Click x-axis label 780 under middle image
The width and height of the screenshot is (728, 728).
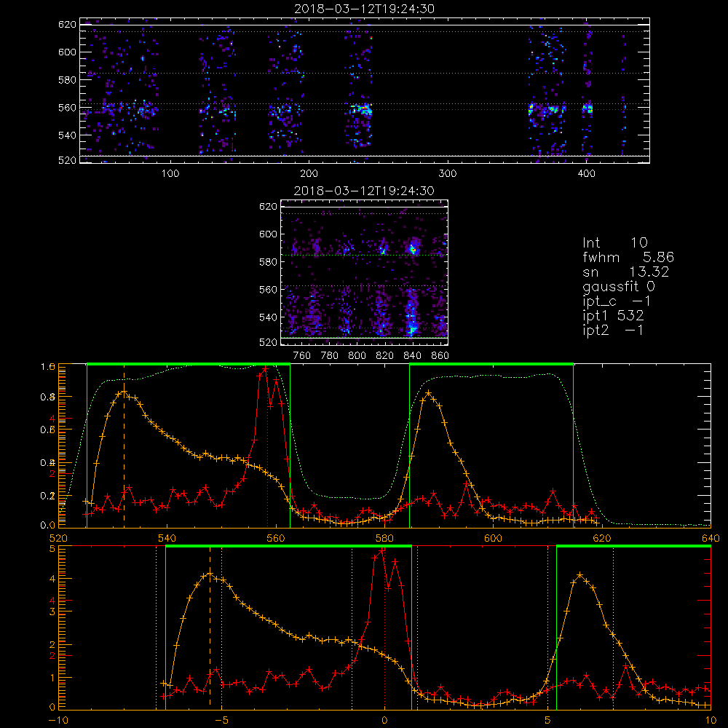coord(330,356)
